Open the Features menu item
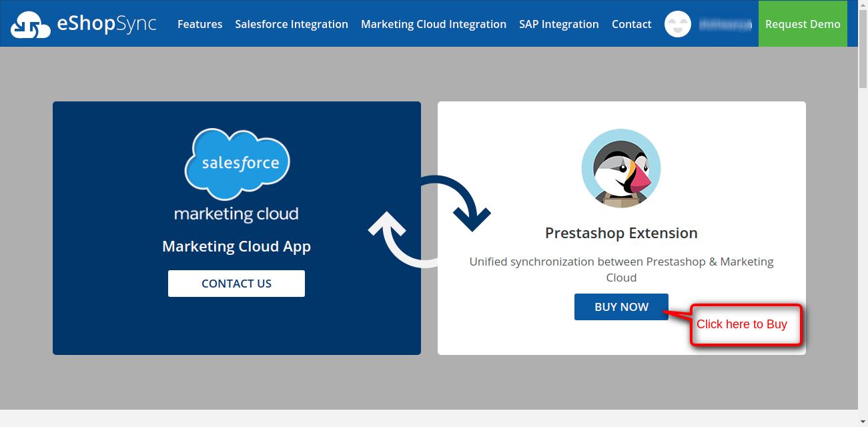Screen dimensions: 868x427 [199, 24]
